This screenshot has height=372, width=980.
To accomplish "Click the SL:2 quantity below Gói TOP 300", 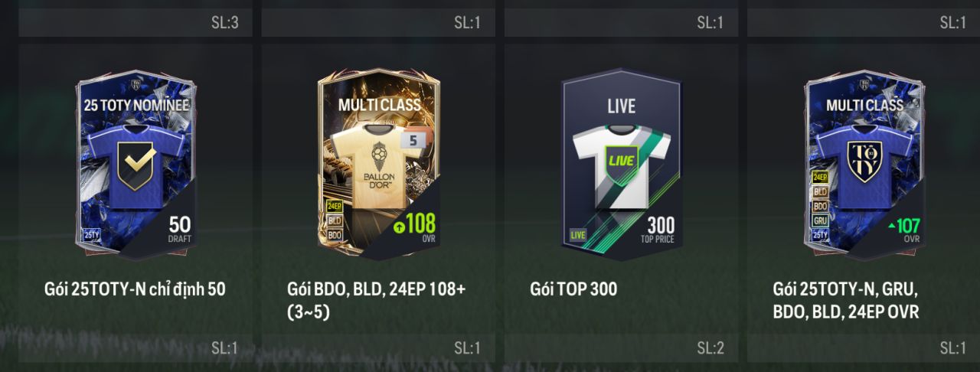I will (710, 348).
